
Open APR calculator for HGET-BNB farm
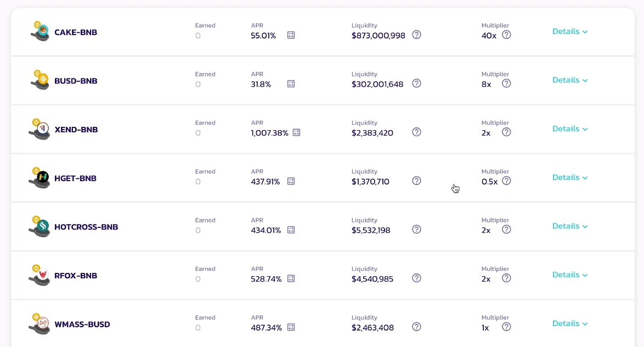pyautogui.click(x=291, y=181)
